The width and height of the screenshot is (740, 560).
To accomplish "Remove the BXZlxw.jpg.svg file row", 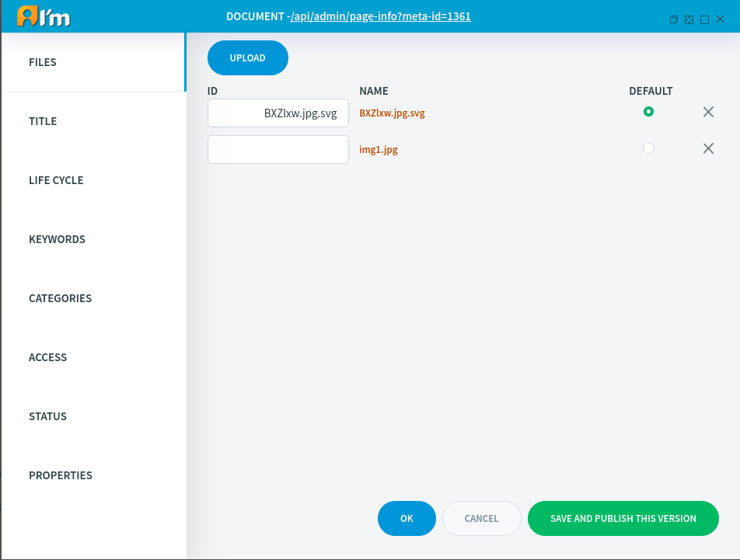I will pos(708,112).
